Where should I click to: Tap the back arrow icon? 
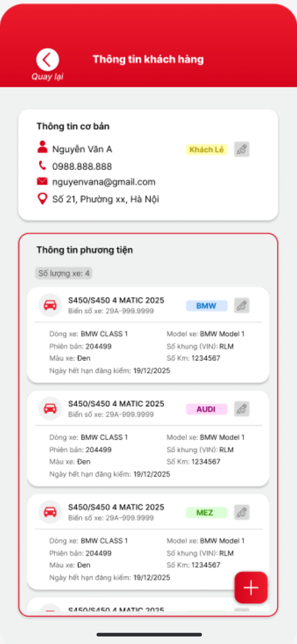47,59
